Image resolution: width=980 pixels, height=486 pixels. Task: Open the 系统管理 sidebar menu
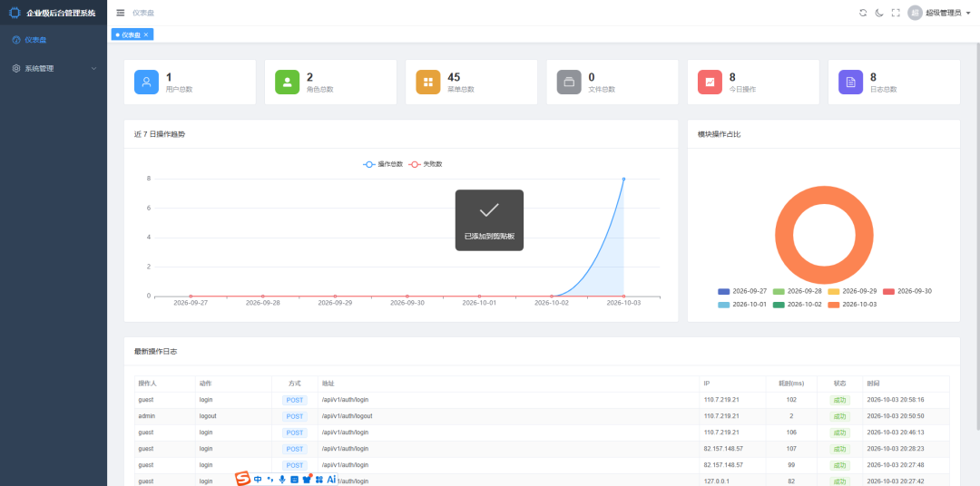pos(54,69)
